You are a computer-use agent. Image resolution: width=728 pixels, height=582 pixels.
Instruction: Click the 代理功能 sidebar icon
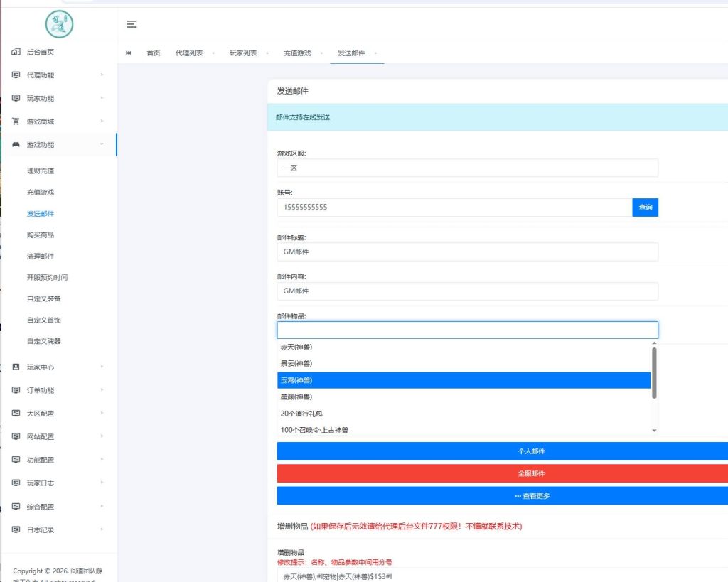click(16, 75)
